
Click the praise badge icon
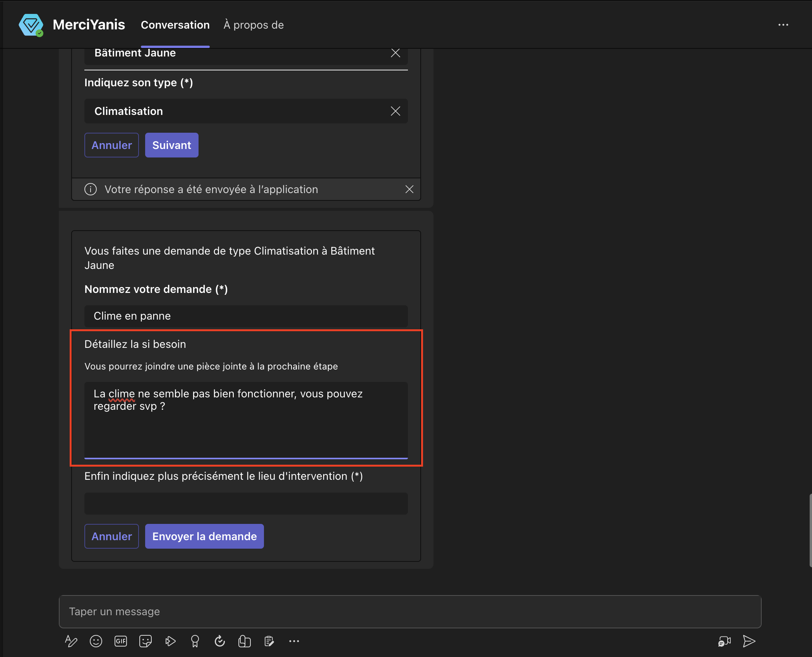[195, 641]
